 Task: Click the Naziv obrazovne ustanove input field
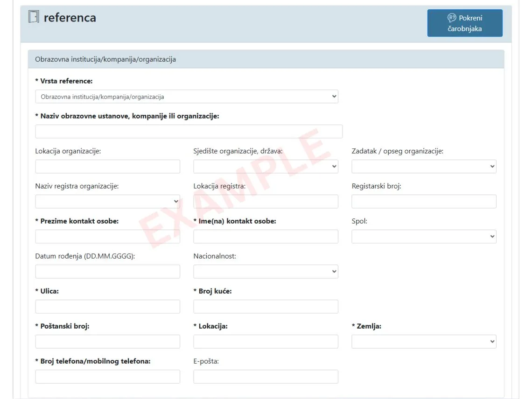(189, 132)
